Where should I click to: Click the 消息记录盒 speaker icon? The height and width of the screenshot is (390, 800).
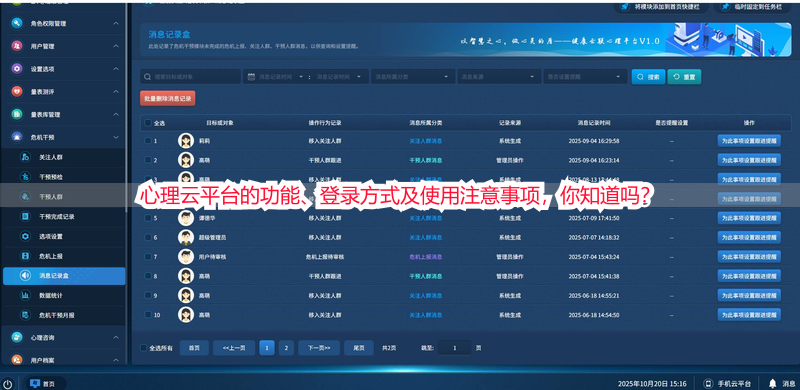tap(25, 276)
